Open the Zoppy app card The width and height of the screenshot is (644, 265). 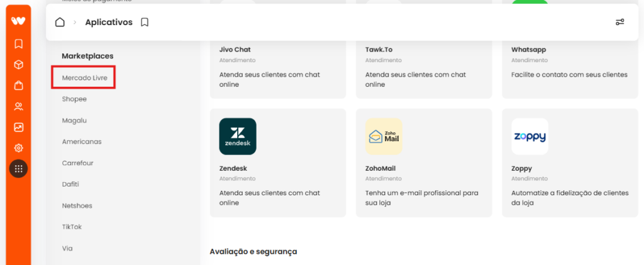570,163
